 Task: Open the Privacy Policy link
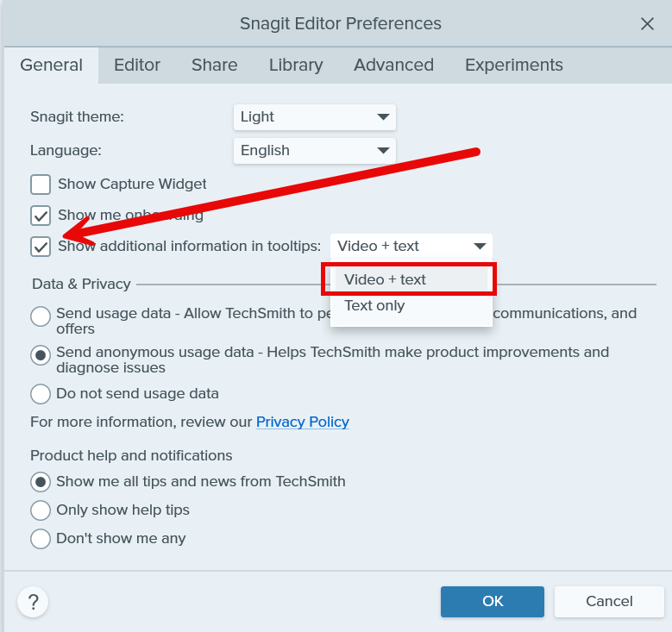(x=303, y=422)
